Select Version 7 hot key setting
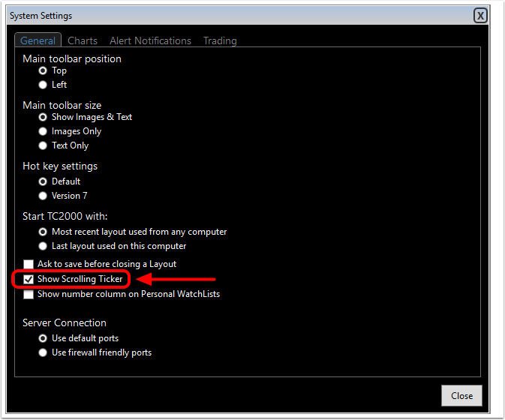Screen dimensions: 505x420 [x=43, y=196]
